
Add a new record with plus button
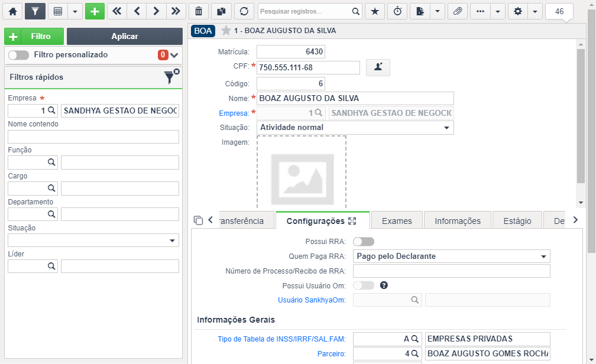click(95, 11)
